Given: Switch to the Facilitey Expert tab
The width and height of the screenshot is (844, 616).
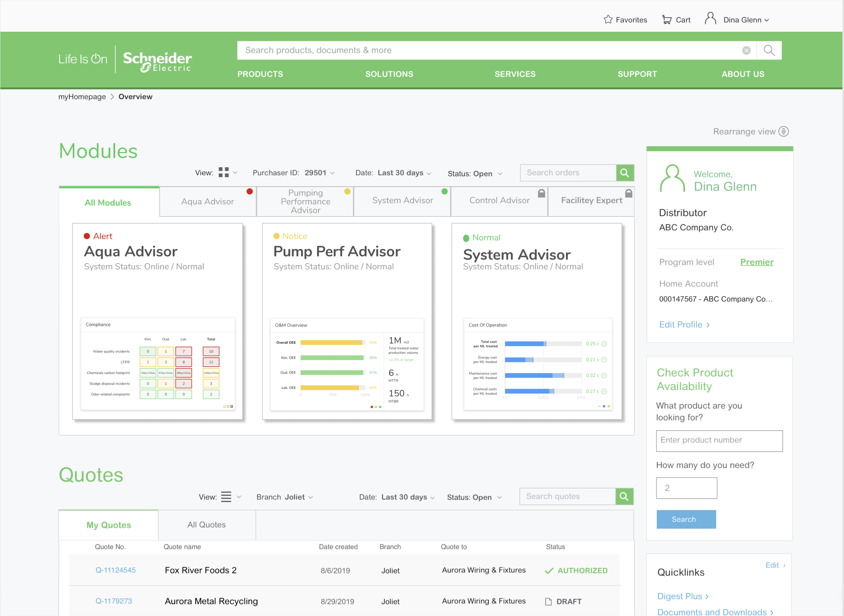Looking at the screenshot, I should tap(591, 202).
